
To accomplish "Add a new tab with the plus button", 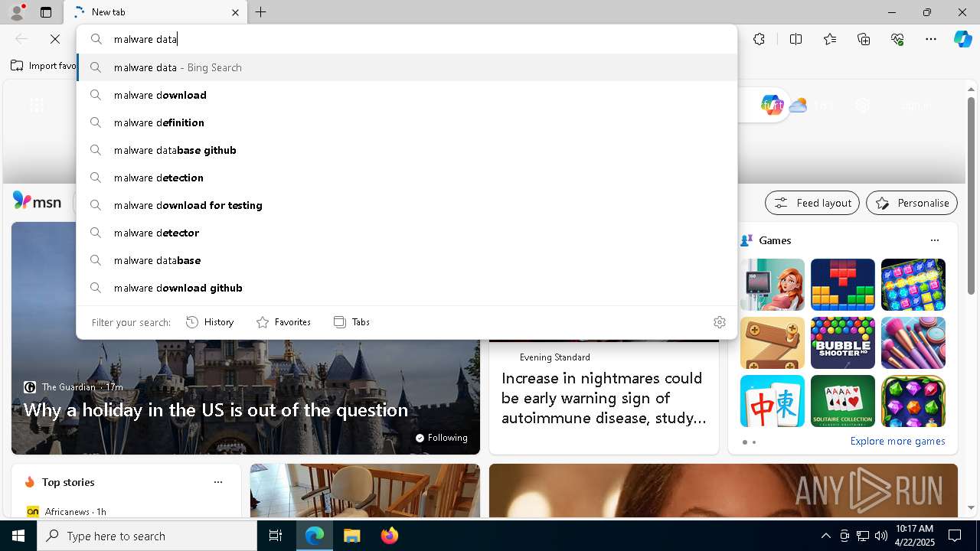I will (260, 12).
